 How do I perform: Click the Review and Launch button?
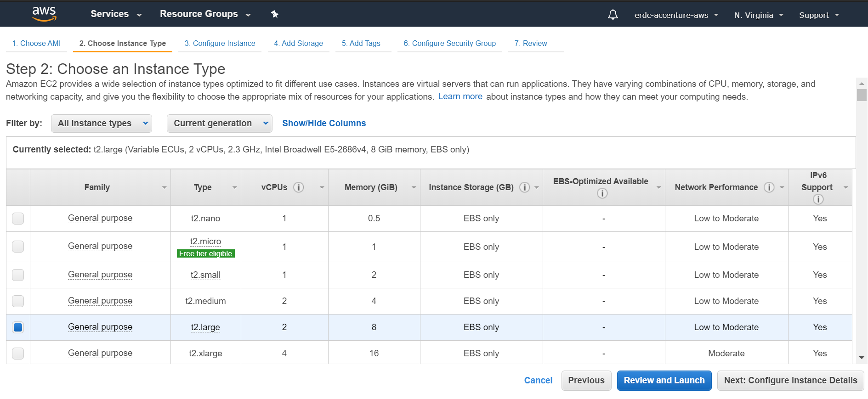[x=664, y=380]
